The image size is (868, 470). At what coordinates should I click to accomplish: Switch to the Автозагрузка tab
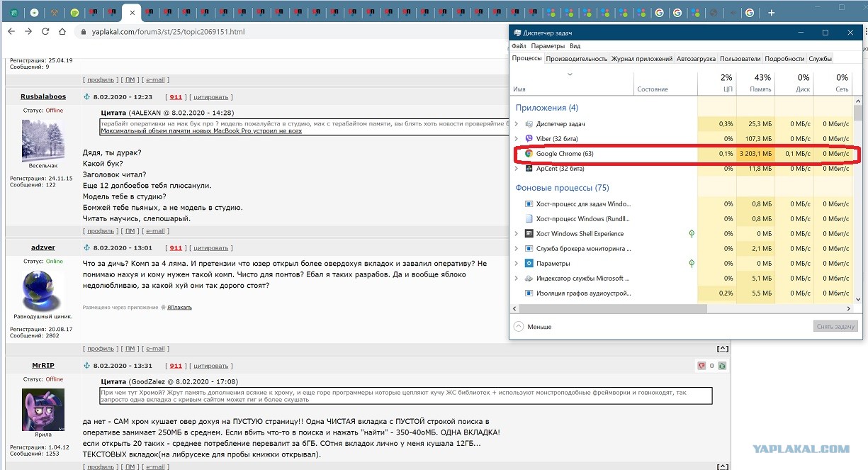(696, 59)
